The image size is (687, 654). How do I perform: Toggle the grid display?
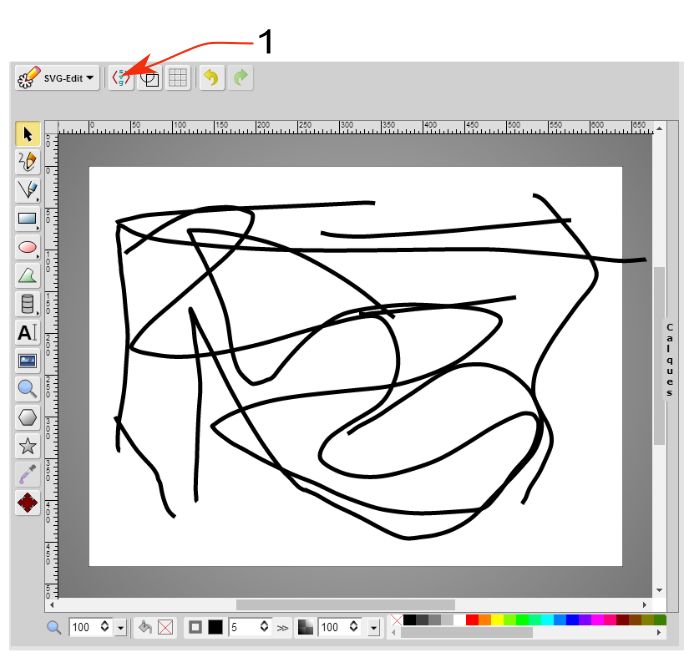pos(177,78)
